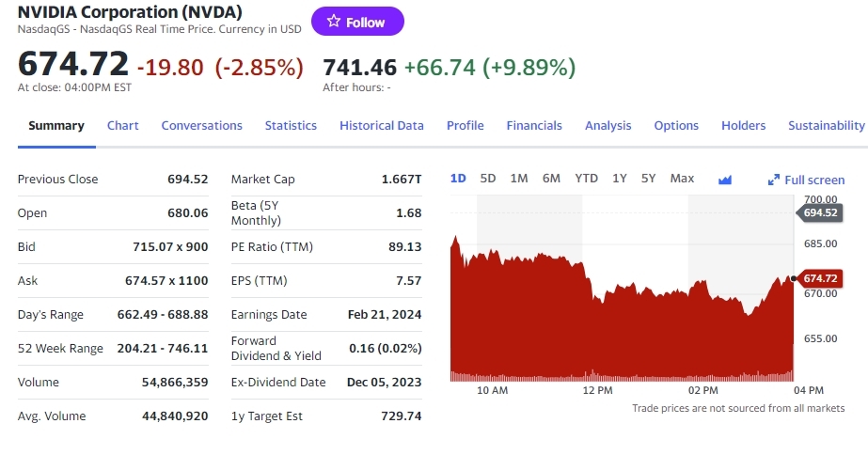Select the 1Y chart range
Screen dimensions: 868x455
tap(620, 179)
